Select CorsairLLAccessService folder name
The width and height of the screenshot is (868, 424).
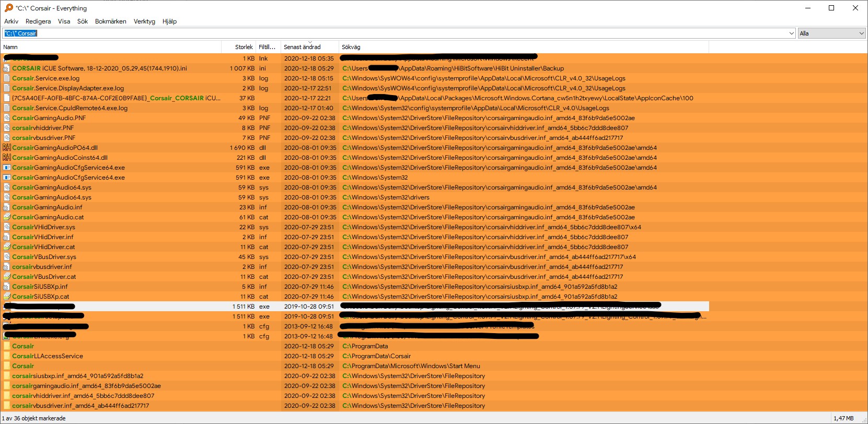click(48, 356)
